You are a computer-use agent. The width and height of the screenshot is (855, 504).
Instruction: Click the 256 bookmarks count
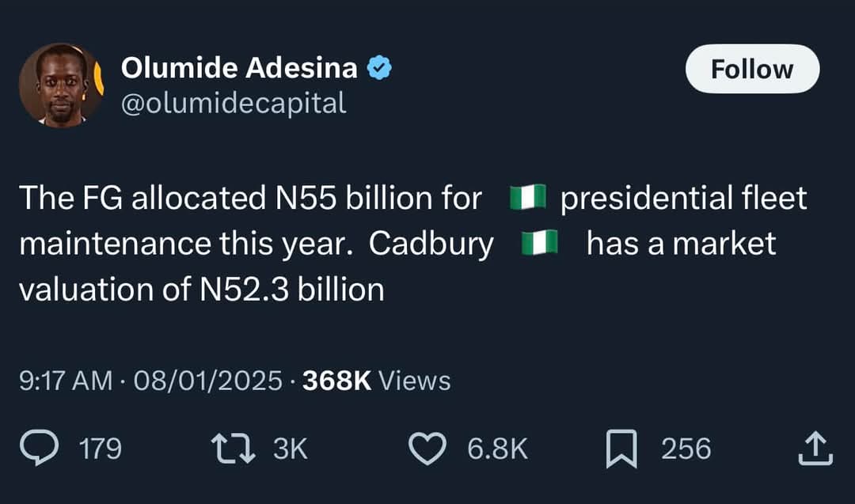tap(686, 449)
